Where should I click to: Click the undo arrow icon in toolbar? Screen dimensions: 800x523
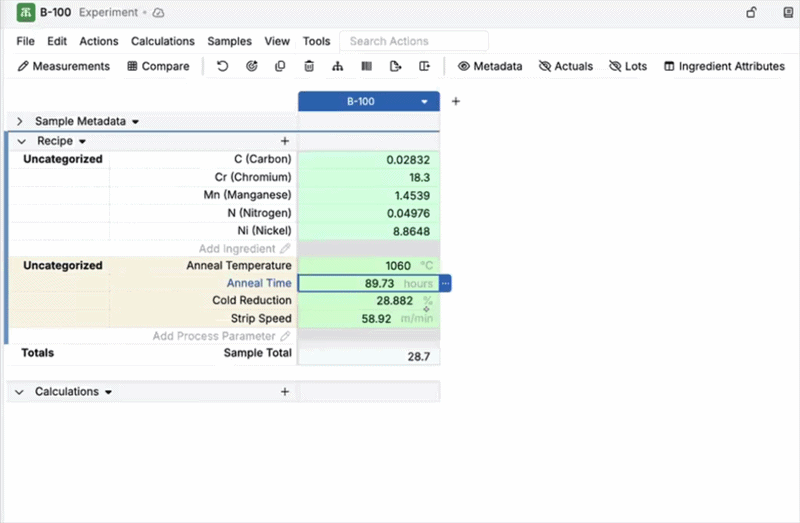pos(222,66)
